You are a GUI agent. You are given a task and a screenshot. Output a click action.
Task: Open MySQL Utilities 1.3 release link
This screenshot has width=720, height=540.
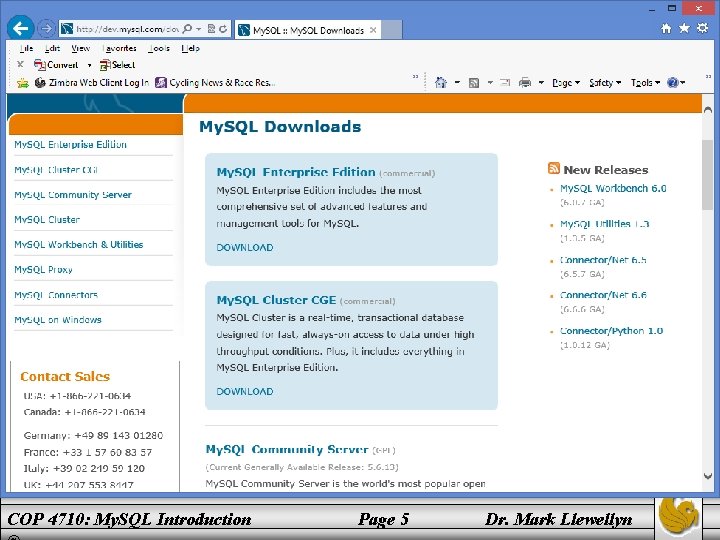click(604, 224)
